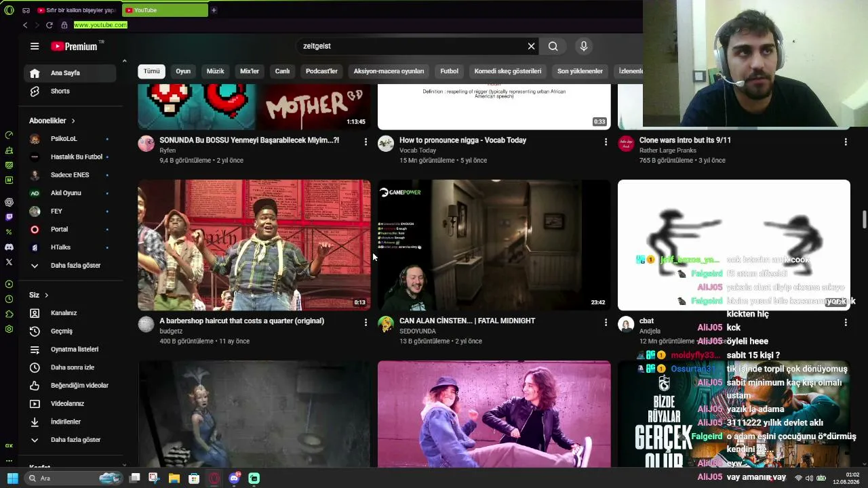Image resolution: width=868 pixels, height=488 pixels.
Task: Open the PsikoLoL channel subscription
Action: coord(70,139)
